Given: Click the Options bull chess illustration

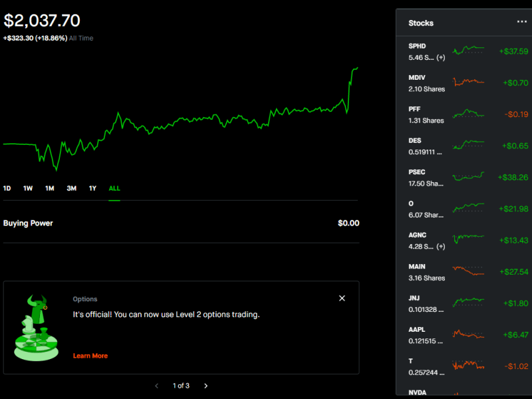Looking at the screenshot, I should tap(36, 328).
